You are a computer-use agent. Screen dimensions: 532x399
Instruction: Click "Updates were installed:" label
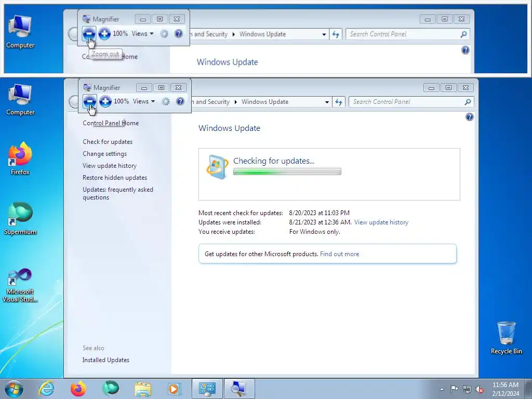pyautogui.click(x=230, y=222)
